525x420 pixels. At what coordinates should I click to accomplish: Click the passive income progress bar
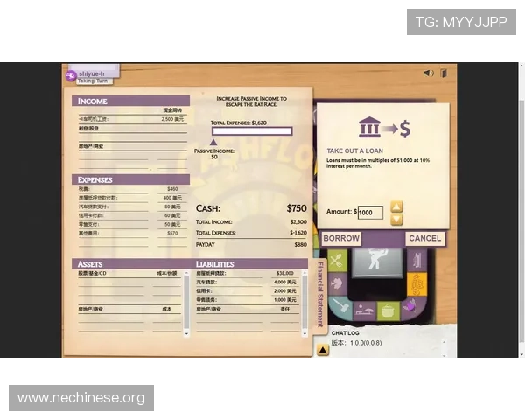pyautogui.click(x=251, y=132)
